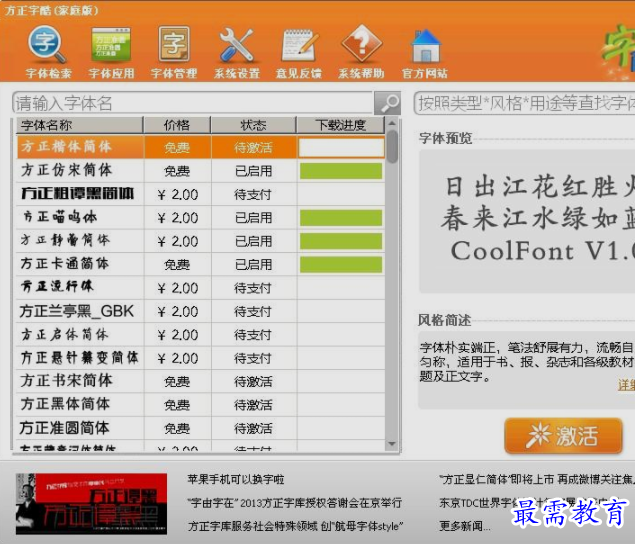Click the green progress bar for 方正仿宋简体
This screenshot has height=544, width=635.
tap(341, 171)
